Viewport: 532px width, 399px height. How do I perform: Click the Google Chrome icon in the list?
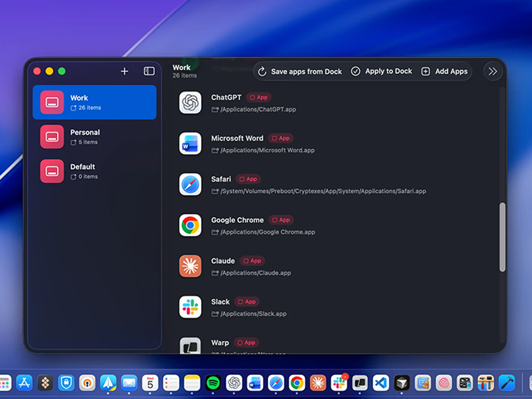point(190,225)
